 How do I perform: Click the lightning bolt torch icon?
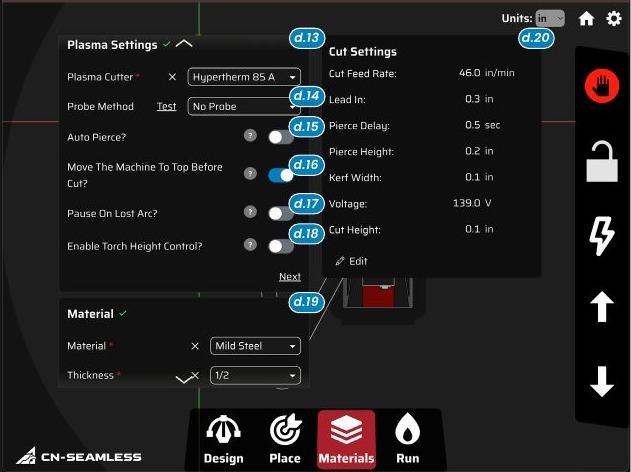pos(602,236)
